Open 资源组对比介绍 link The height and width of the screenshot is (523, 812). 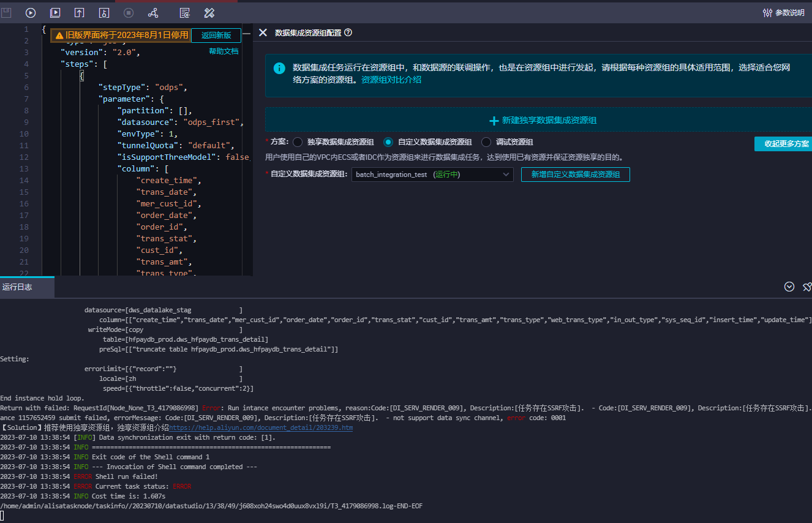tap(391, 80)
